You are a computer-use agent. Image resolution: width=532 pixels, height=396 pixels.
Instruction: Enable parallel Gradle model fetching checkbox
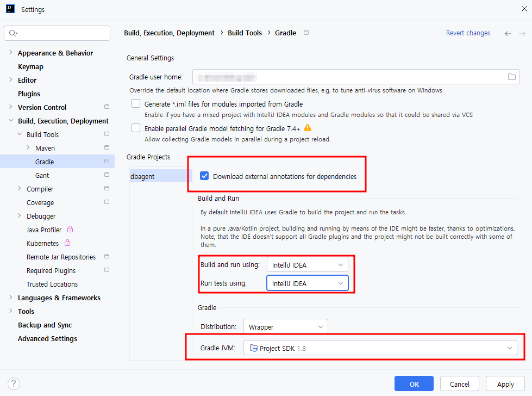coord(136,128)
